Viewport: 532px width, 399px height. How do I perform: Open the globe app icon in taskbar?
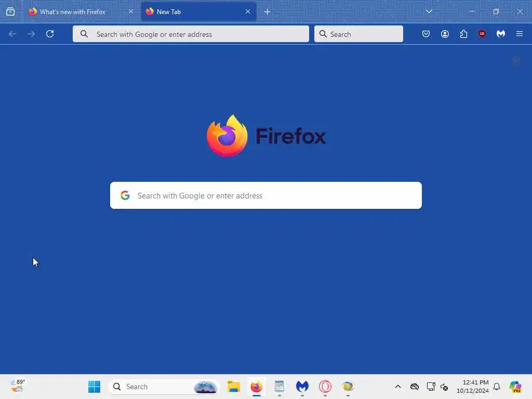point(348,387)
